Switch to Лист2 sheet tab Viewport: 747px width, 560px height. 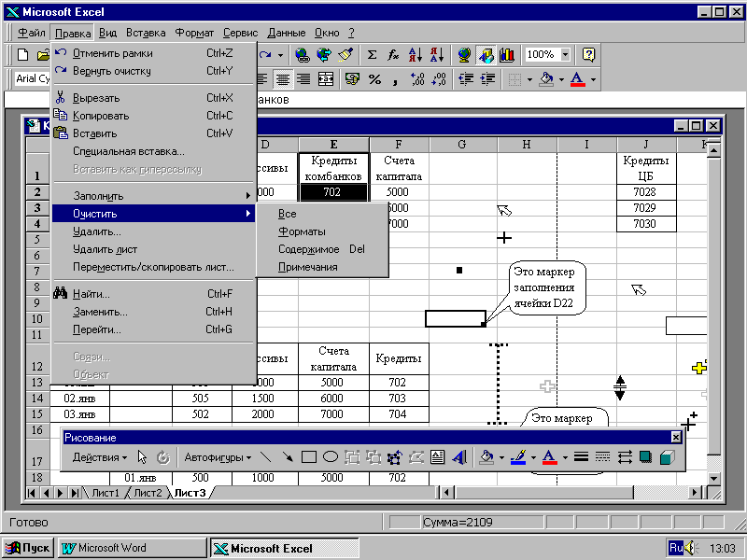pyautogui.click(x=148, y=493)
